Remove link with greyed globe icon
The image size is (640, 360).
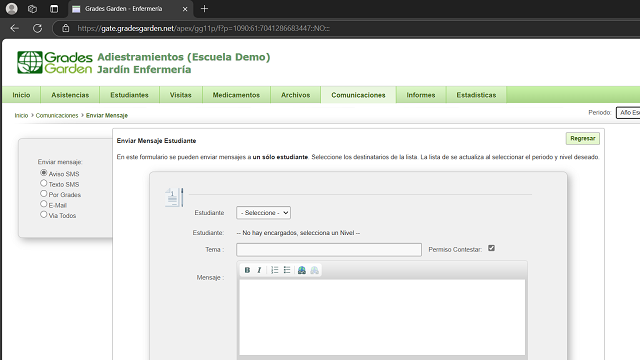(x=314, y=270)
